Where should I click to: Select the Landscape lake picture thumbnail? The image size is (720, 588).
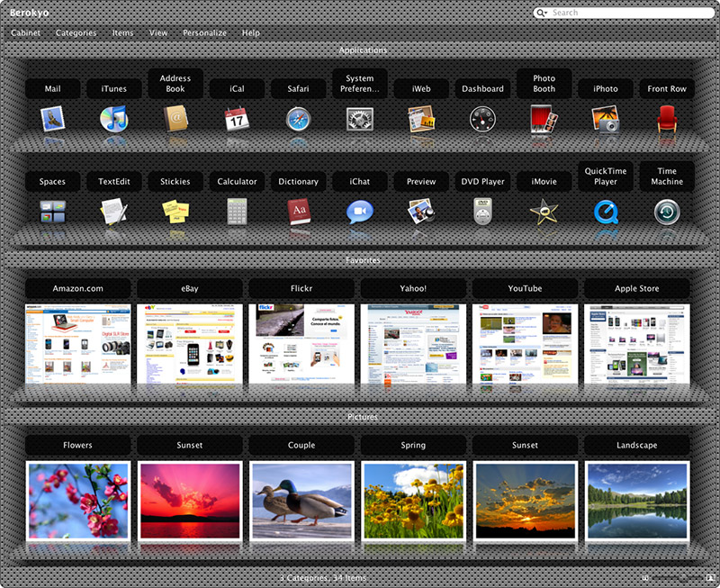click(637, 502)
